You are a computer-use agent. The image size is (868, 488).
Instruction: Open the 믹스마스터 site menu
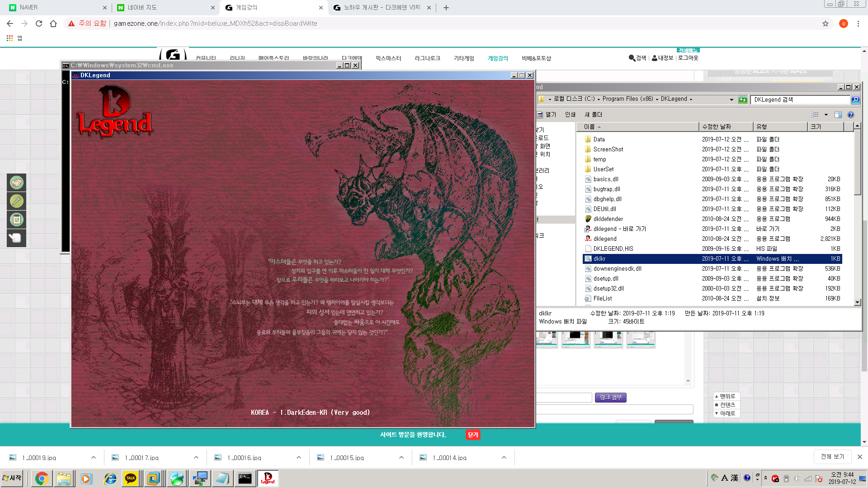[388, 58]
